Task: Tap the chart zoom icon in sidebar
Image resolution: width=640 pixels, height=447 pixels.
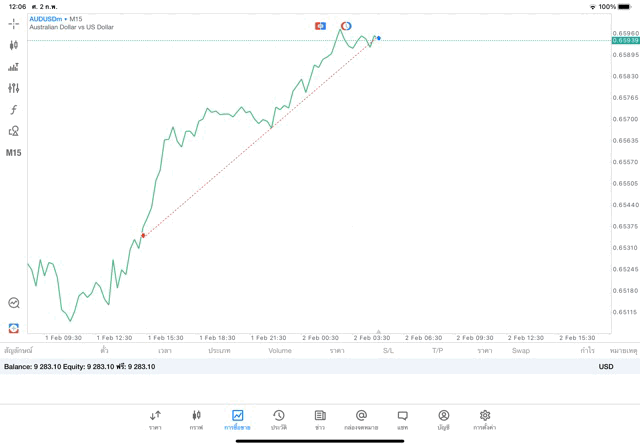Action: [13, 303]
